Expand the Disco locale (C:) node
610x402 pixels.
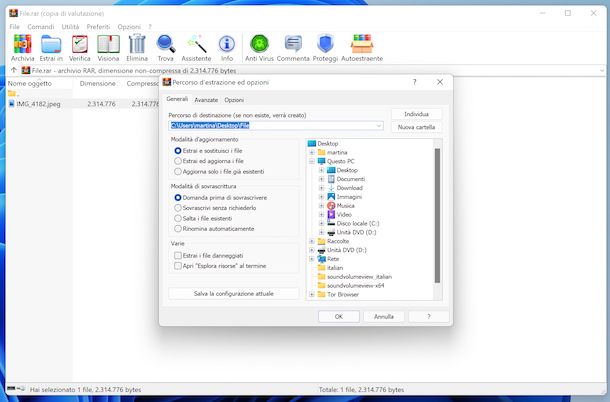pos(321,223)
